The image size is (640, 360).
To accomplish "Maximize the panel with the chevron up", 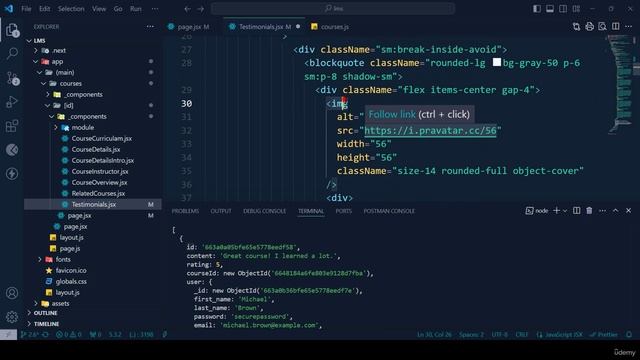I will coord(616,211).
